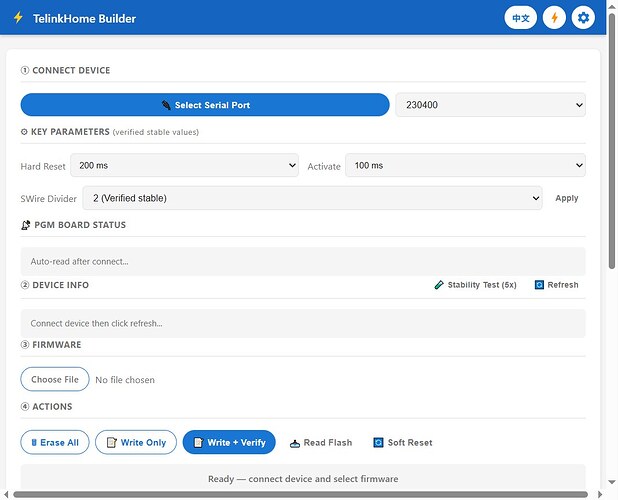Image resolution: width=618 pixels, height=500 pixels.
Task: Open the 230400 baud rate dropdown
Action: (490, 105)
